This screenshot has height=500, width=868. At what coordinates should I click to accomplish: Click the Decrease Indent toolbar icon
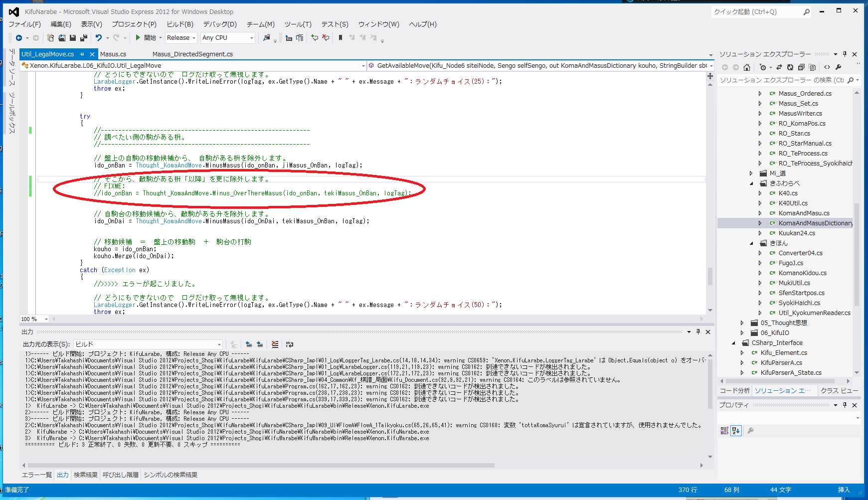point(289,38)
